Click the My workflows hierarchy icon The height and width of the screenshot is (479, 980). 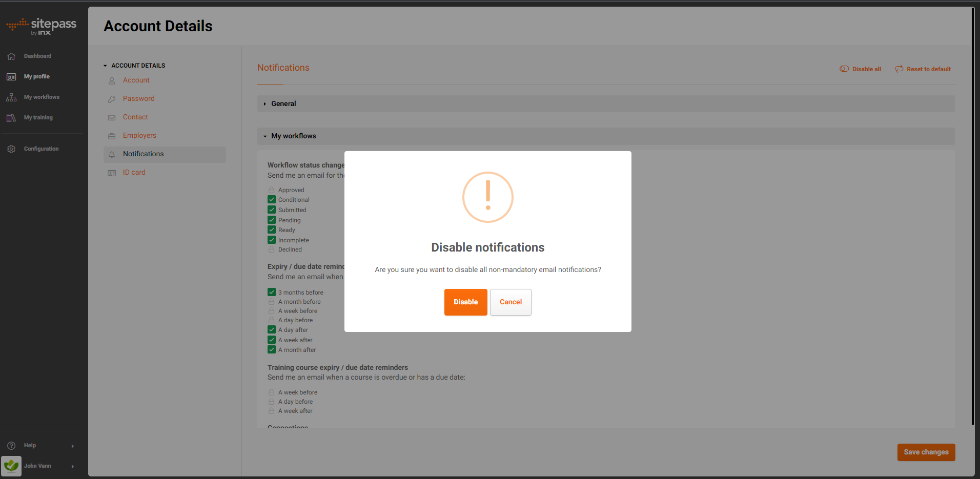(x=11, y=97)
